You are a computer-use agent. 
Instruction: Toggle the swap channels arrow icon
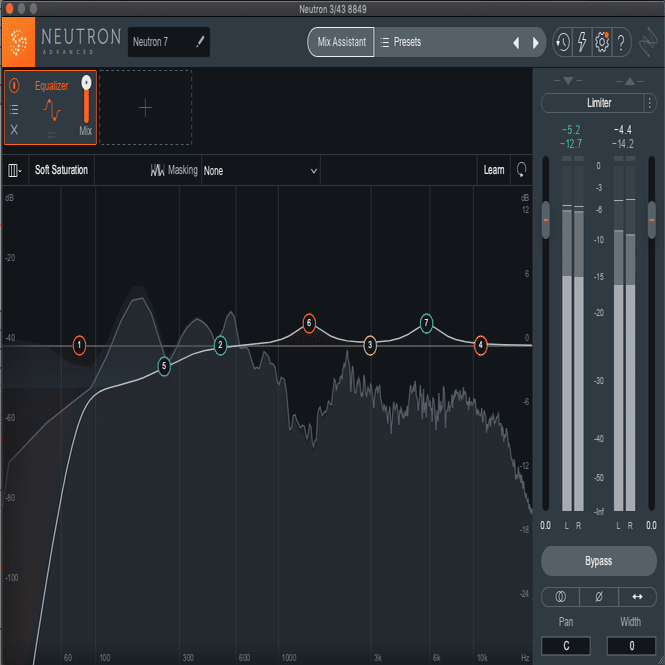[637, 597]
